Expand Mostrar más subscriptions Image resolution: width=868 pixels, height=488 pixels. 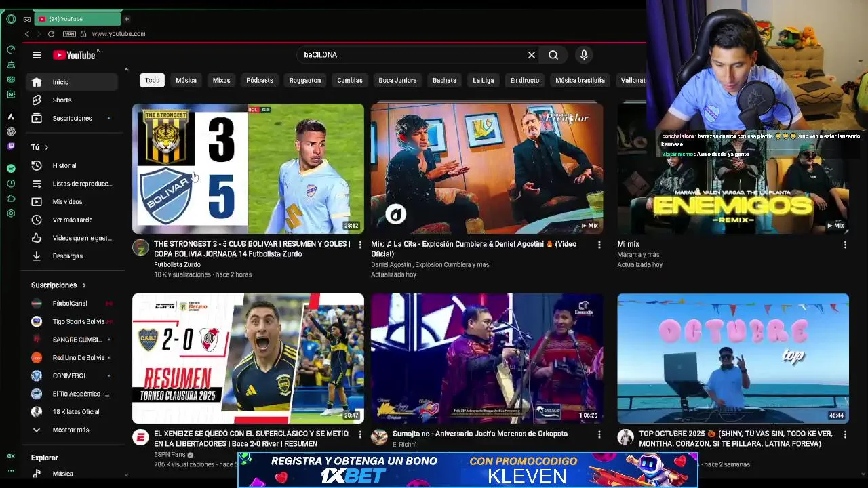[72, 430]
